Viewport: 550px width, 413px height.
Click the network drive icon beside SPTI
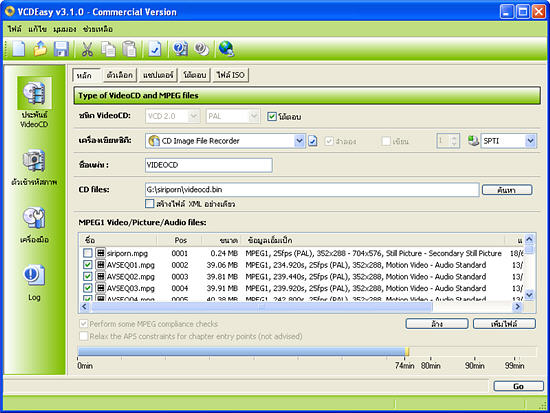tap(474, 141)
